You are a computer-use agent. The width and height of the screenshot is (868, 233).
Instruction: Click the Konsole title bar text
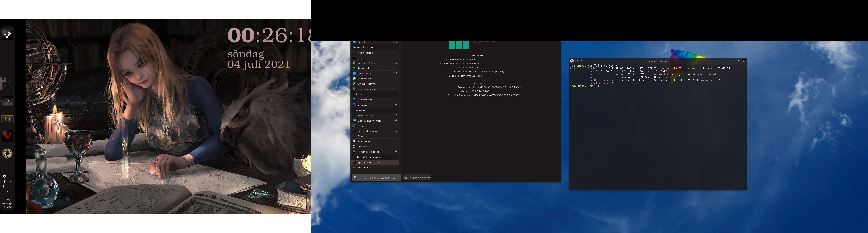point(658,61)
